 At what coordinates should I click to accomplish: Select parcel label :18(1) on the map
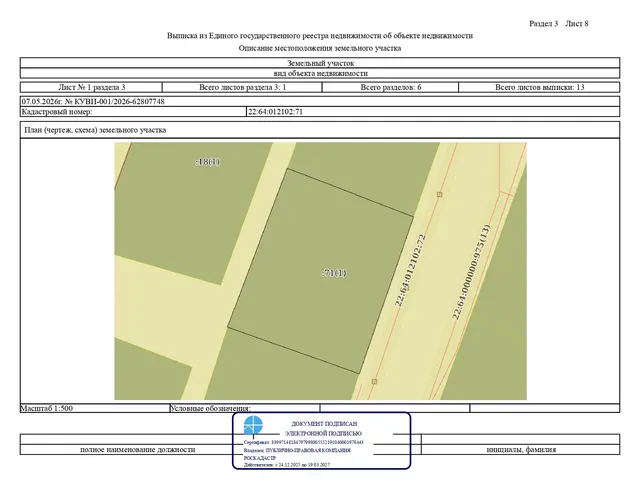pos(207,162)
